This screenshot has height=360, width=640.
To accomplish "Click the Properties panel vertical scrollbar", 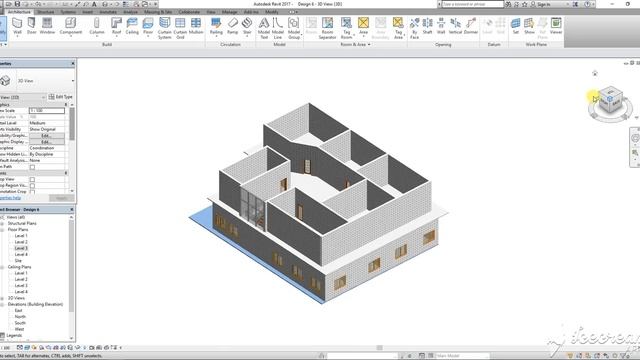I will 72,124.
